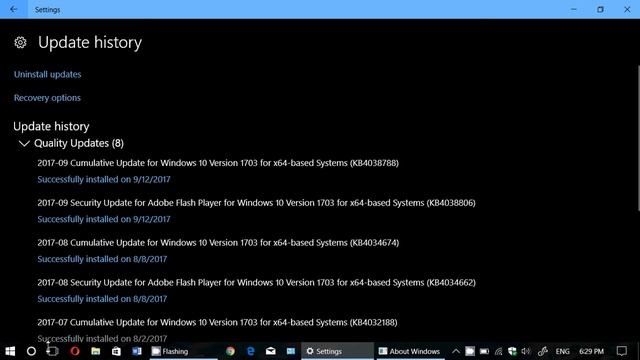The image size is (640, 360).
Task: Switch to the Flashing taskbar window
Action: (x=184, y=351)
